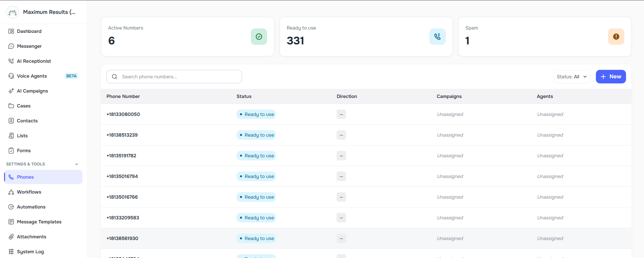Click the search magnifier icon
The height and width of the screenshot is (258, 644).
tap(115, 77)
